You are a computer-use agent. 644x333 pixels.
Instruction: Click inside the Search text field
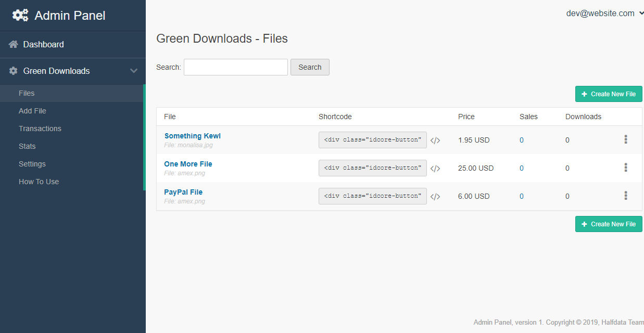pos(235,67)
